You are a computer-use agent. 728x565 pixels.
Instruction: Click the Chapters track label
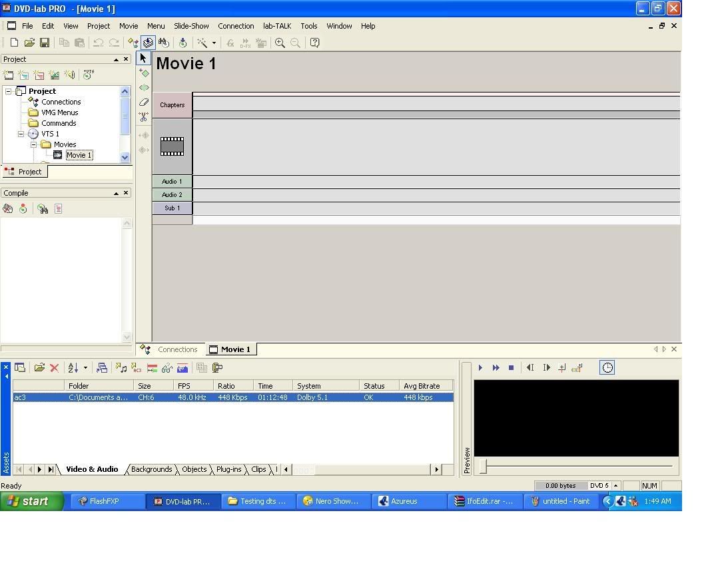pyautogui.click(x=173, y=105)
